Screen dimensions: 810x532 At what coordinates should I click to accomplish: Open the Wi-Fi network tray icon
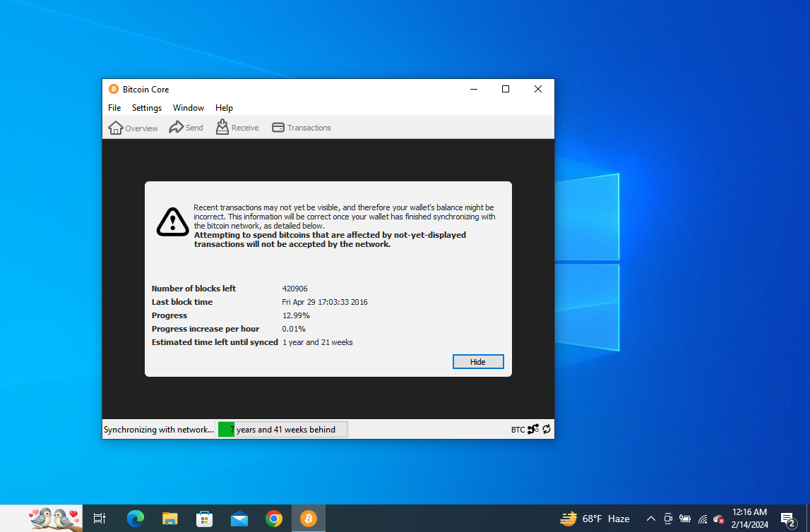click(x=703, y=519)
